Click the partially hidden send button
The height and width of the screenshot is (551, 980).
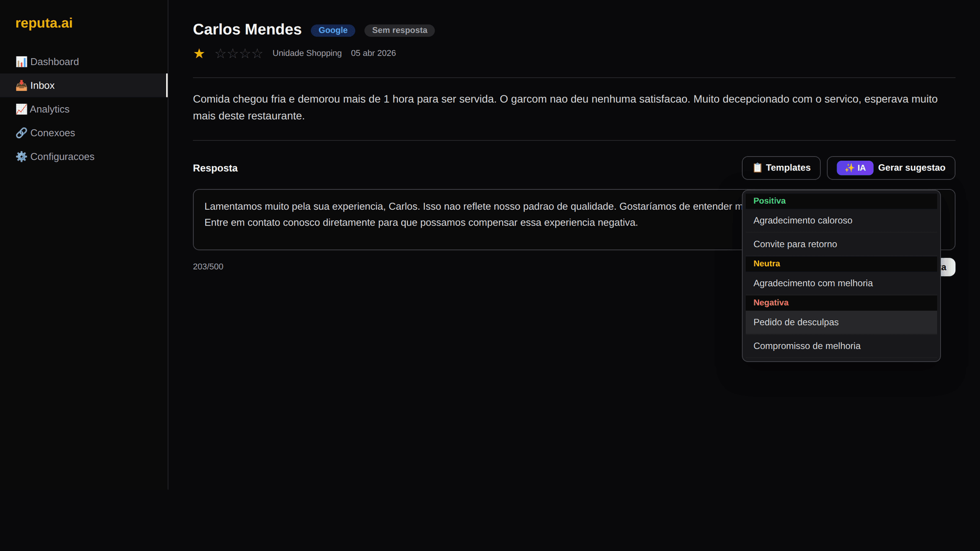(948, 267)
